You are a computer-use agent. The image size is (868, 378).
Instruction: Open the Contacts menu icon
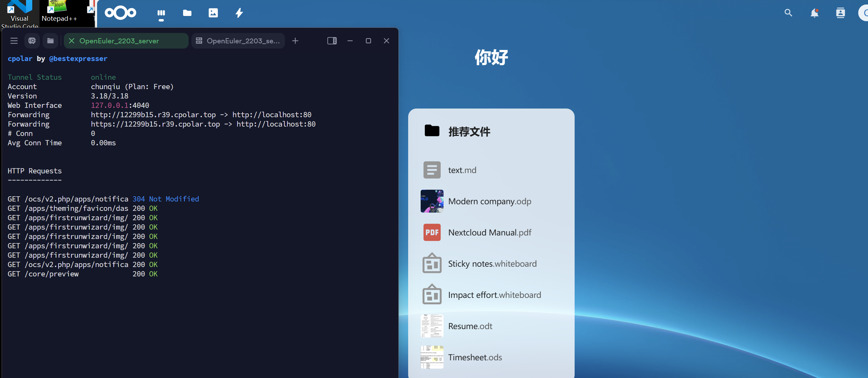pos(841,13)
